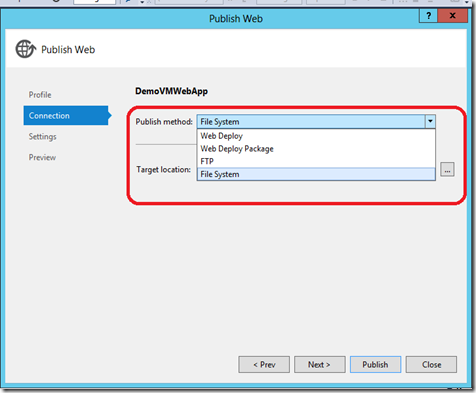Click the Next > button

(x=320, y=365)
